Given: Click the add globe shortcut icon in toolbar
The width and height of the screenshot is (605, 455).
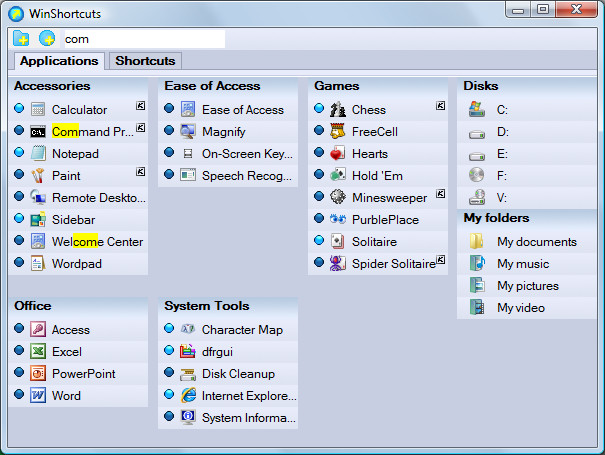Looking at the screenshot, I should click(x=47, y=38).
